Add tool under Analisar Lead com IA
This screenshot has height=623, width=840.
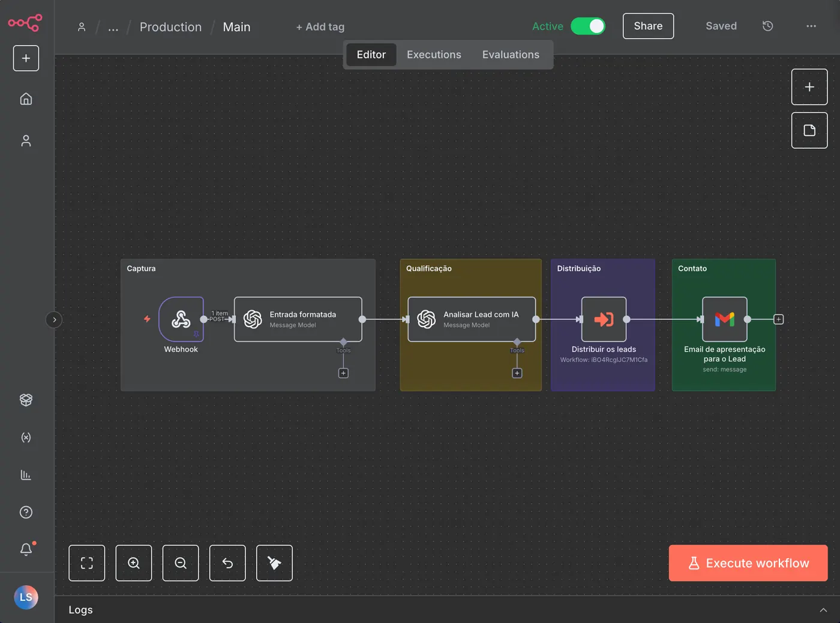[517, 373]
